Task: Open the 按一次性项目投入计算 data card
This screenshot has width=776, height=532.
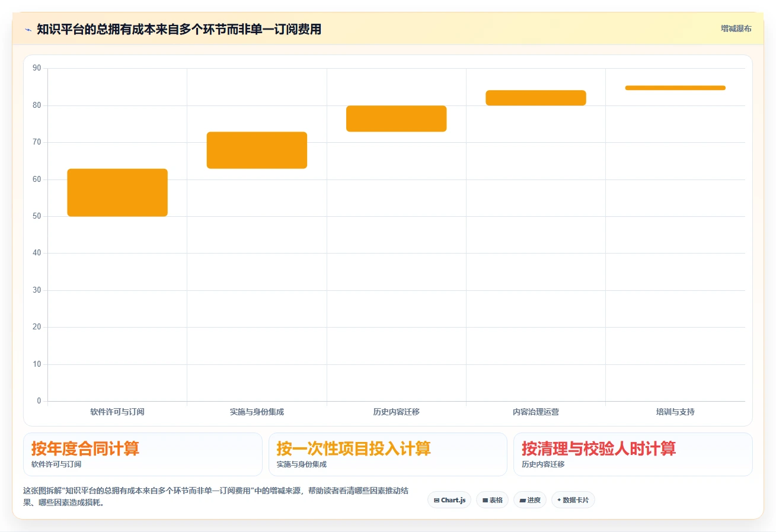Action: [388, 454]
